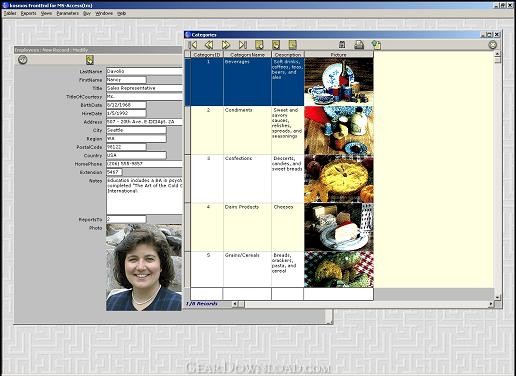This screenshot has width=516, height=376.
Task: Click the second yellow note icon with hand
Action: click(x=276, y=45)
